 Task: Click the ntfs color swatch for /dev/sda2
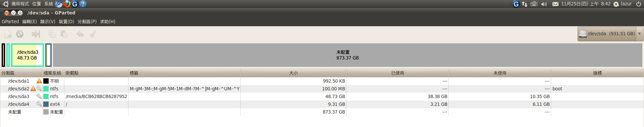tap(46, 89)
